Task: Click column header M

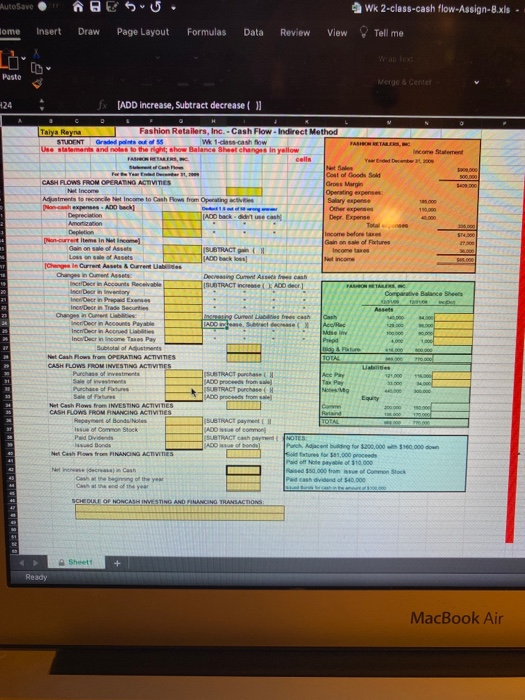Action: coord(389,121)
